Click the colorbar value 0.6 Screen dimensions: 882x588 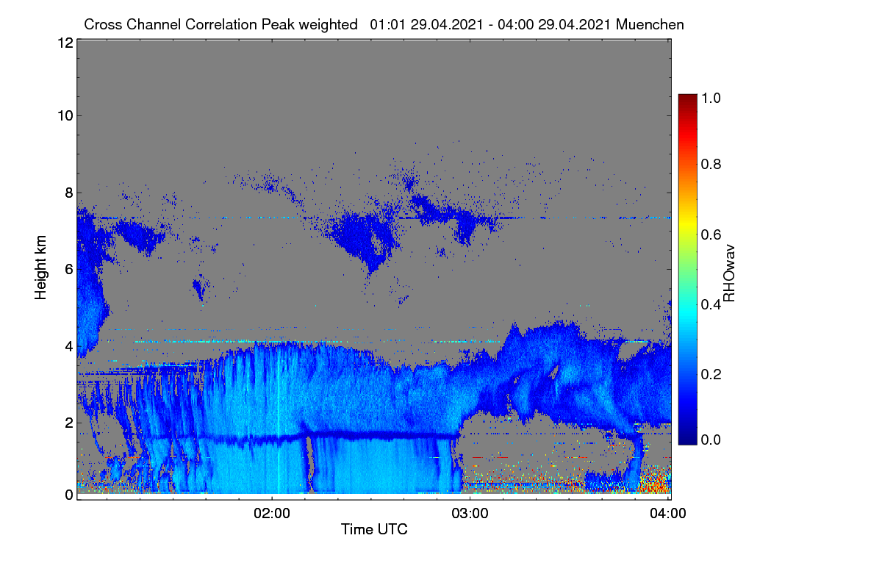(712, 234)
